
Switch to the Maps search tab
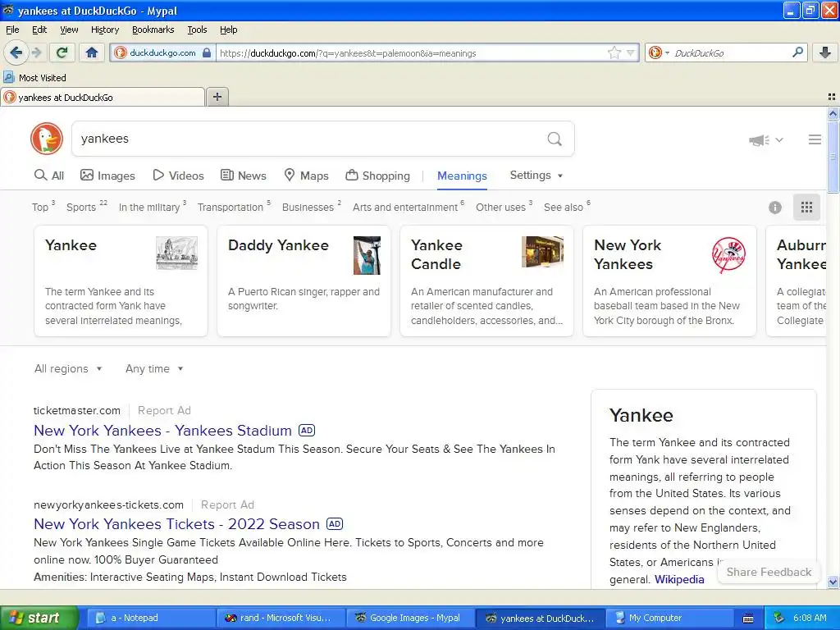(x=307, y=176)
